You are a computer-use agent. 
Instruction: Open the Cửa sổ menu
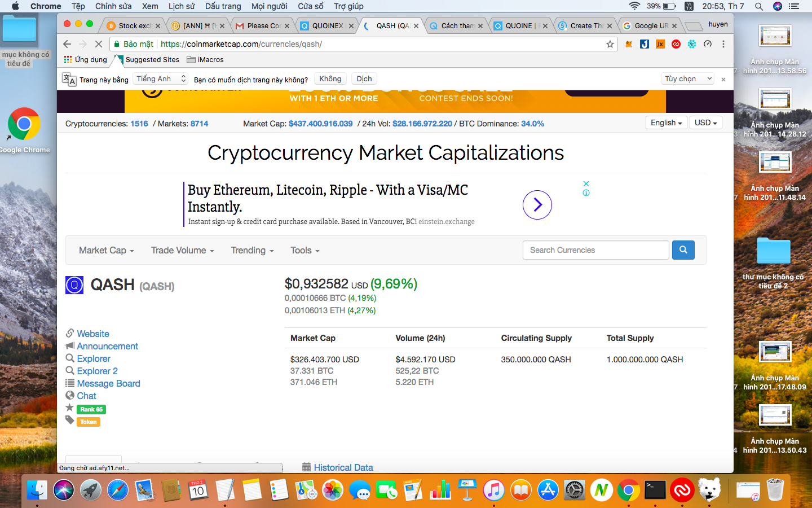(311, 6)
